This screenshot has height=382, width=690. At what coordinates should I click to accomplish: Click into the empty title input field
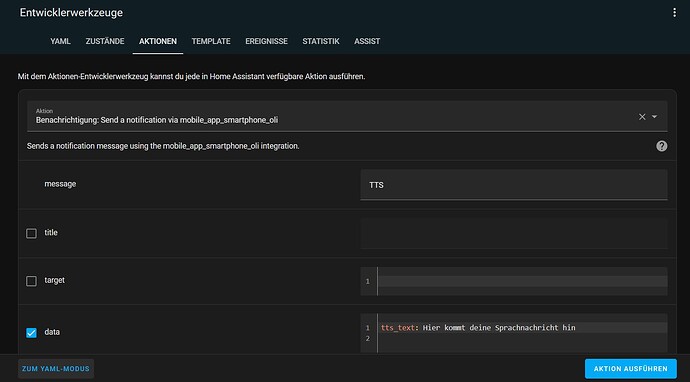point(514,233)
